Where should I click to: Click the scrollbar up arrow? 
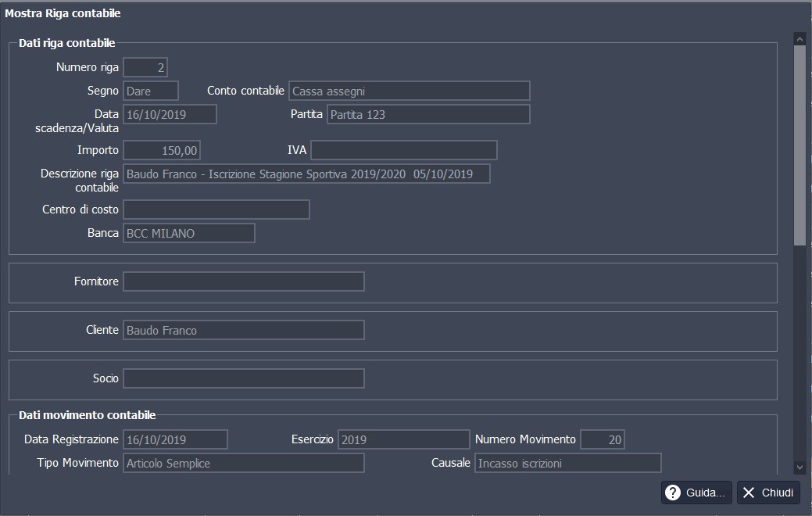click(x=799, y=38)
